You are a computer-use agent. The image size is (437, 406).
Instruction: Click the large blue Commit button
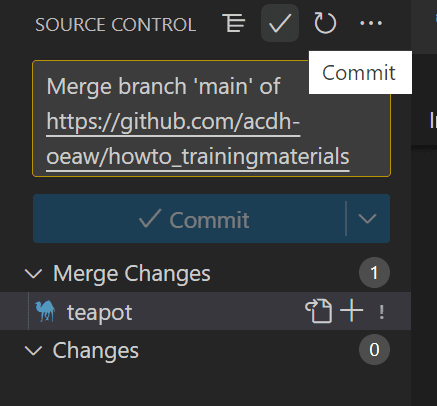click(189, 219)
